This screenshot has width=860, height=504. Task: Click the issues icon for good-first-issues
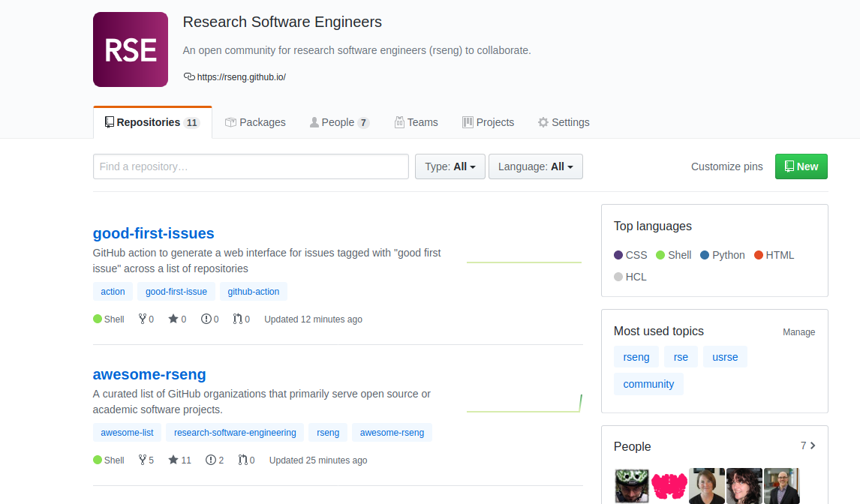pos(206,319)
